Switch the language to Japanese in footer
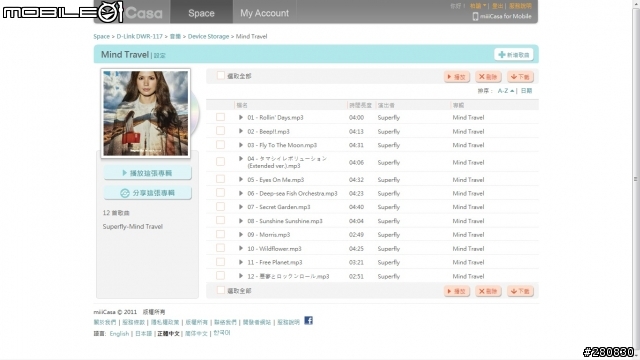Image resolution: width=640 pixels, height=360 pixels. pos(143,333)
